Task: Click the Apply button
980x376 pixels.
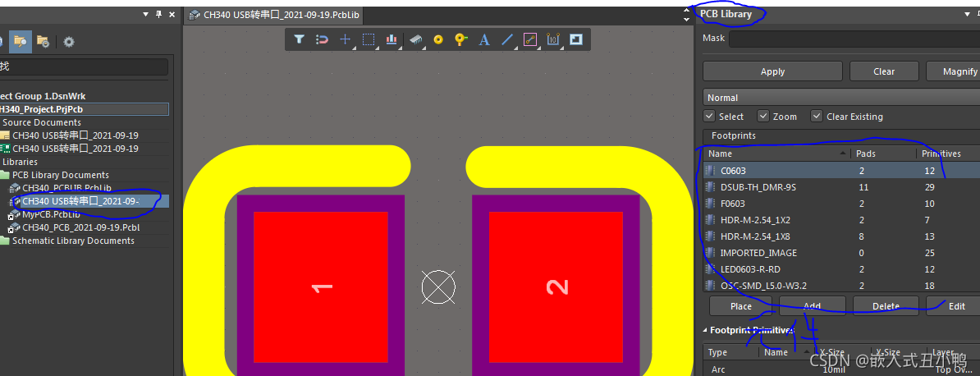Action: (x=772, y=71)
